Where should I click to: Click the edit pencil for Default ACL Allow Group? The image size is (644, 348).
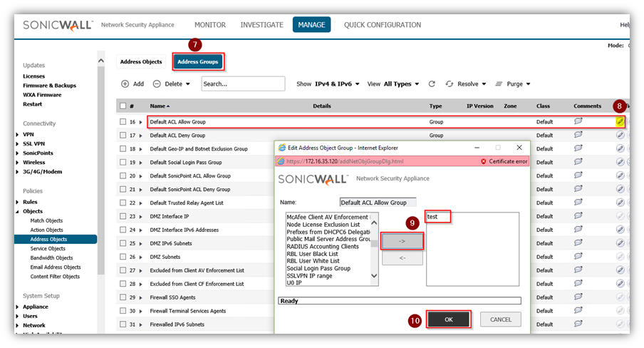(620, 122)
